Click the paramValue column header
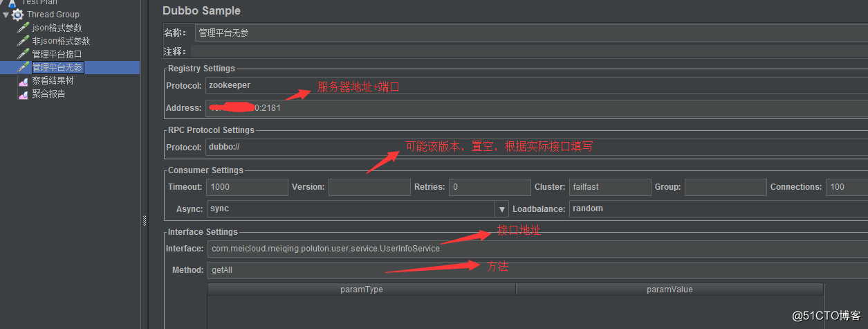Screen dimensions: 868x329 point(670,290)
